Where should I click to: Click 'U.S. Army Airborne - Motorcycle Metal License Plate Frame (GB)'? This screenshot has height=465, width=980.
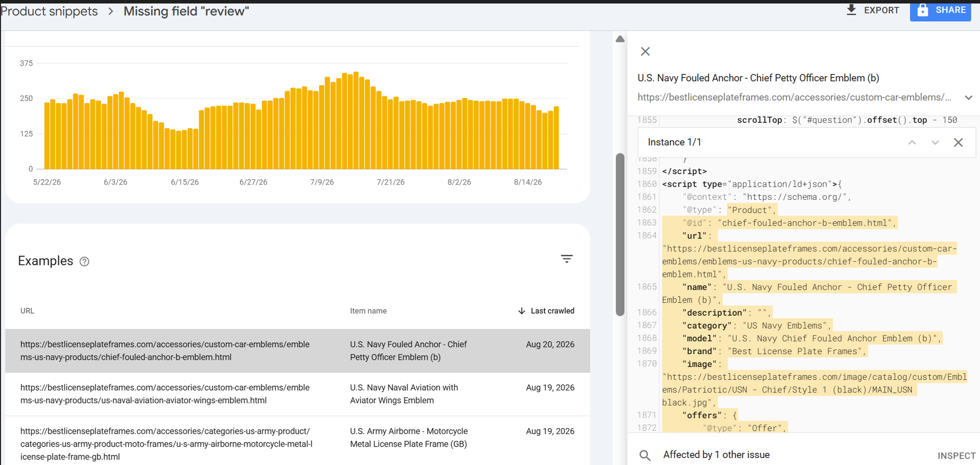click(x=409, y=437)
